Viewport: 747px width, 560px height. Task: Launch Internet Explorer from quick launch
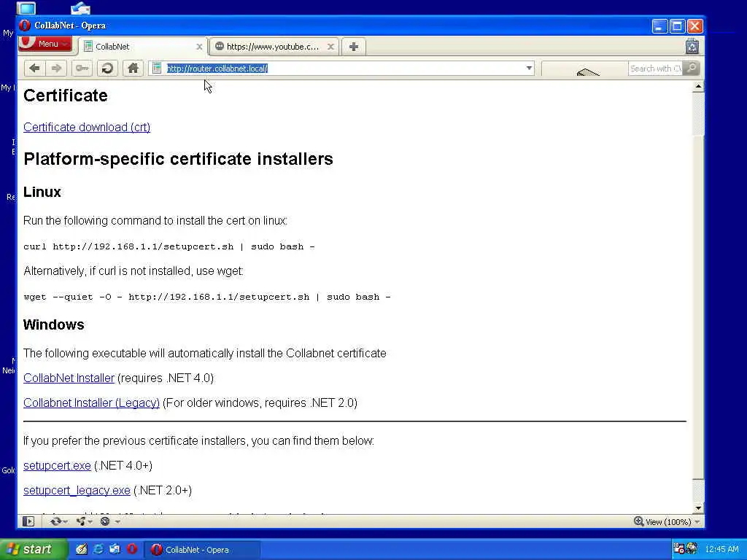click(98, 550)
